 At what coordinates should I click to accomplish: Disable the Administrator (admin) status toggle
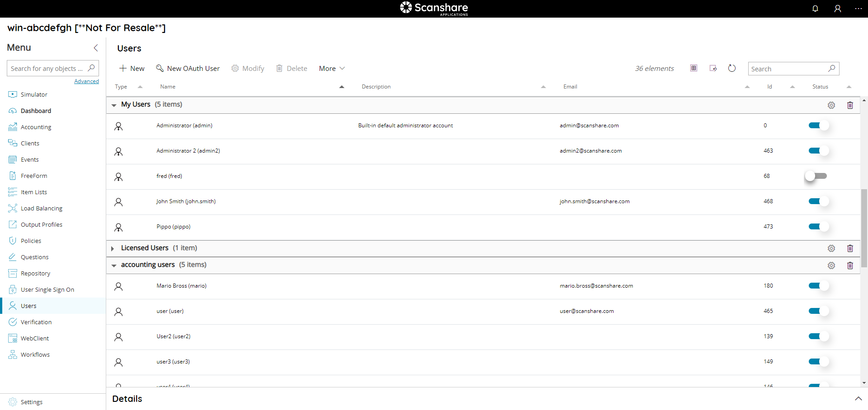pyautogui.click(x=818, y=126)
